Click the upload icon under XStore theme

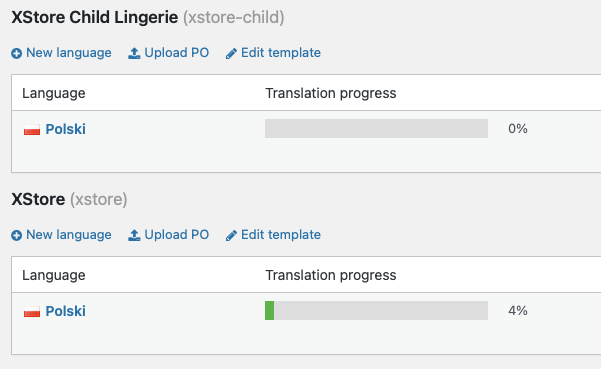tap(134, 235)
